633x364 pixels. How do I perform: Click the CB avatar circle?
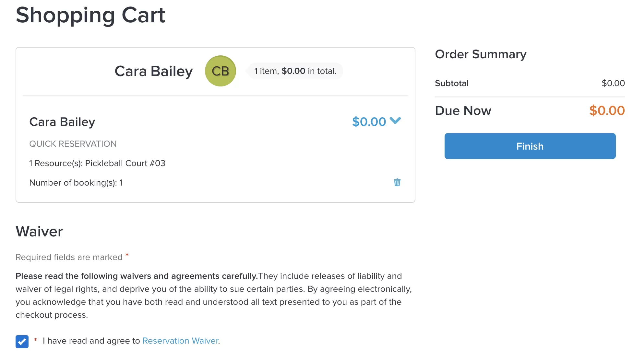tap(221, 71)
